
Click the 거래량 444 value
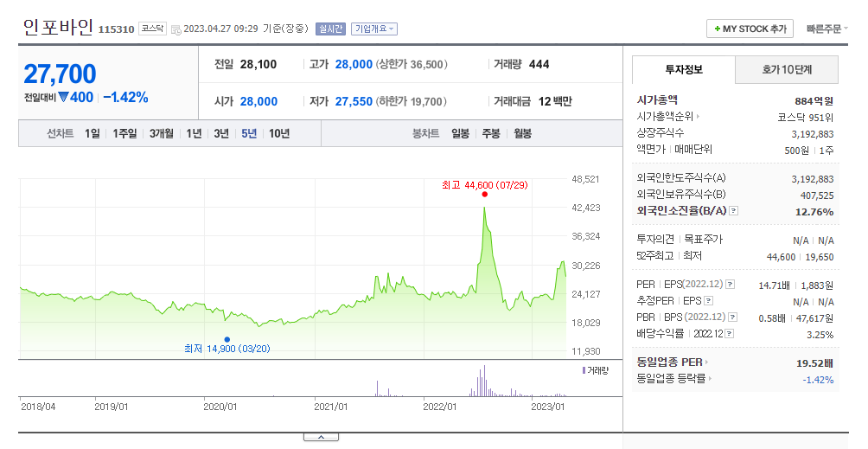click(539, 64)
